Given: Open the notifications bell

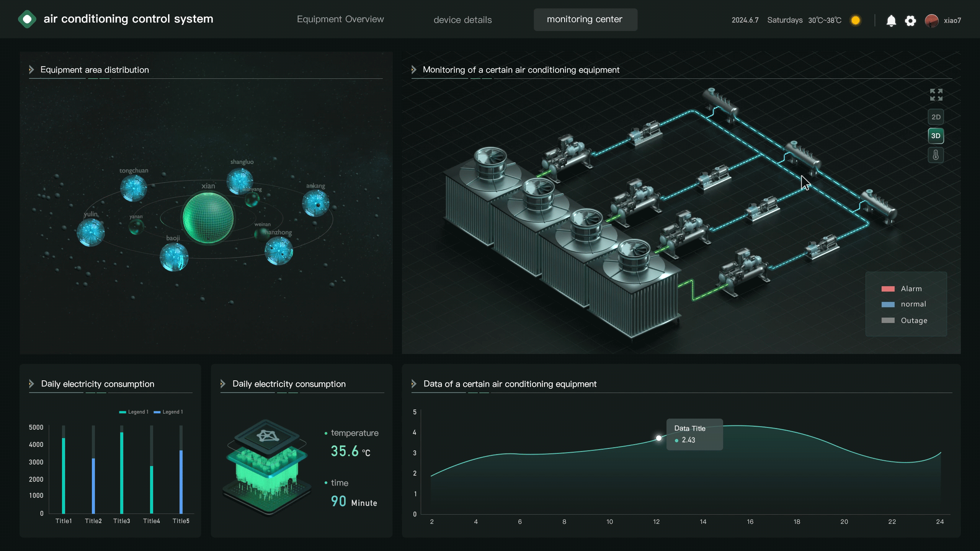Looking at the screenshot, I should point(891,20).
